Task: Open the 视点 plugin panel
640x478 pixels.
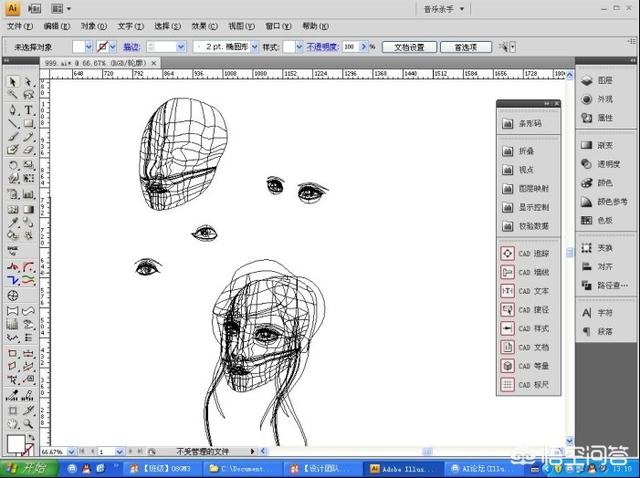Action: 518,170
